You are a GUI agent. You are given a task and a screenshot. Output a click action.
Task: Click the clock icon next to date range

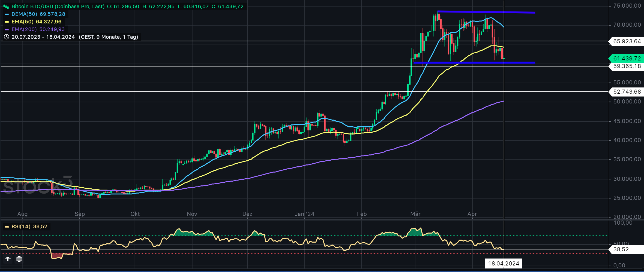pyautogui.click(x=6, y=37)
